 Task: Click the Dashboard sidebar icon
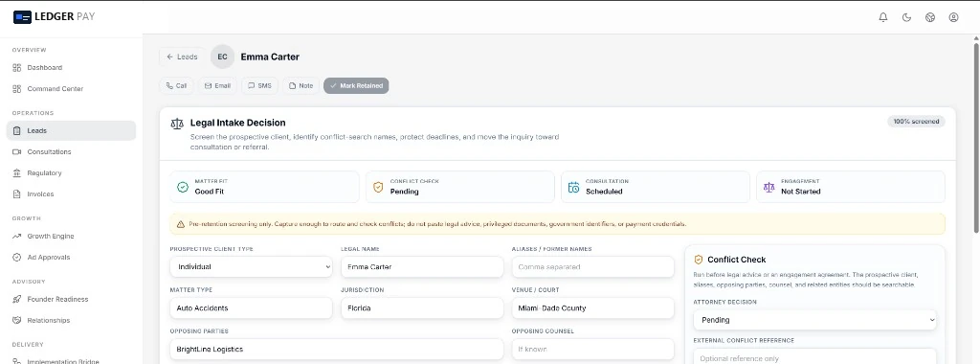click(17, 68)
